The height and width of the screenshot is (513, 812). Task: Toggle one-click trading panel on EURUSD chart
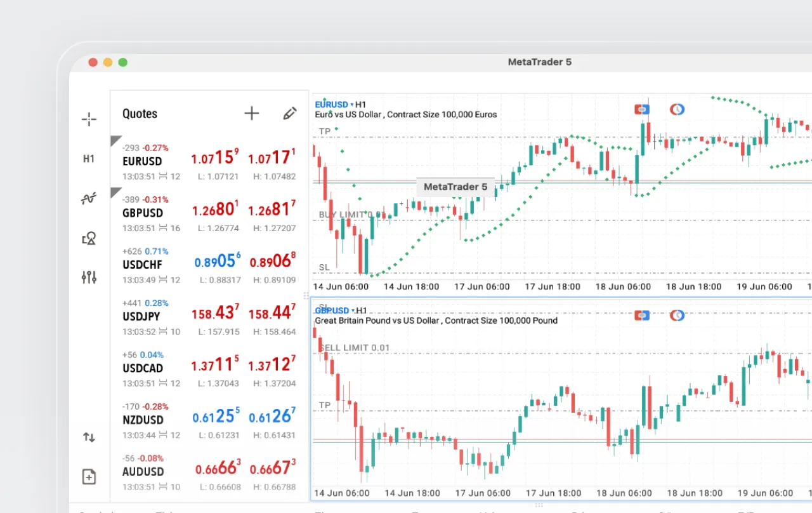click(642, 110)
